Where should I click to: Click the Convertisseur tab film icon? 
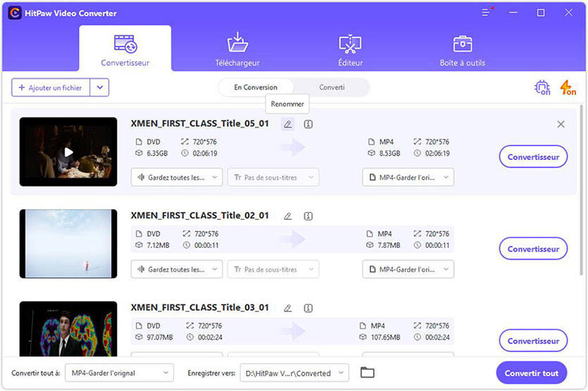pyautogui.click(x=125, y=44)
